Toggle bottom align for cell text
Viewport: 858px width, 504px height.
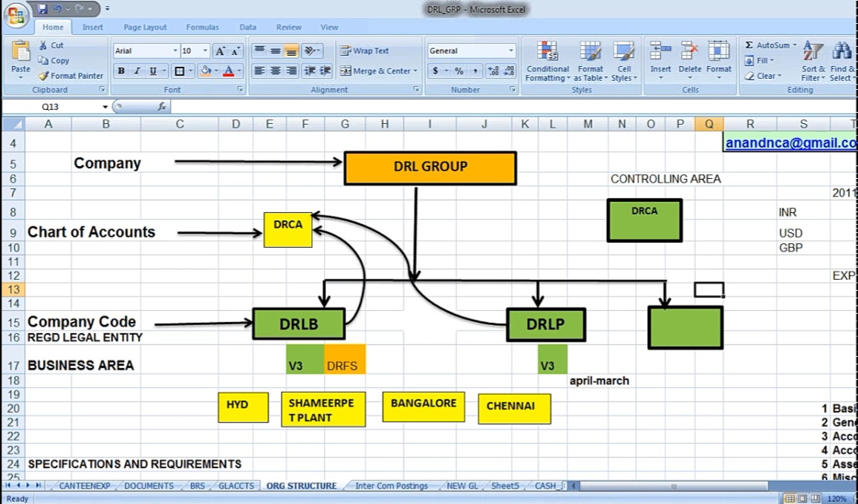coord(291,50)
